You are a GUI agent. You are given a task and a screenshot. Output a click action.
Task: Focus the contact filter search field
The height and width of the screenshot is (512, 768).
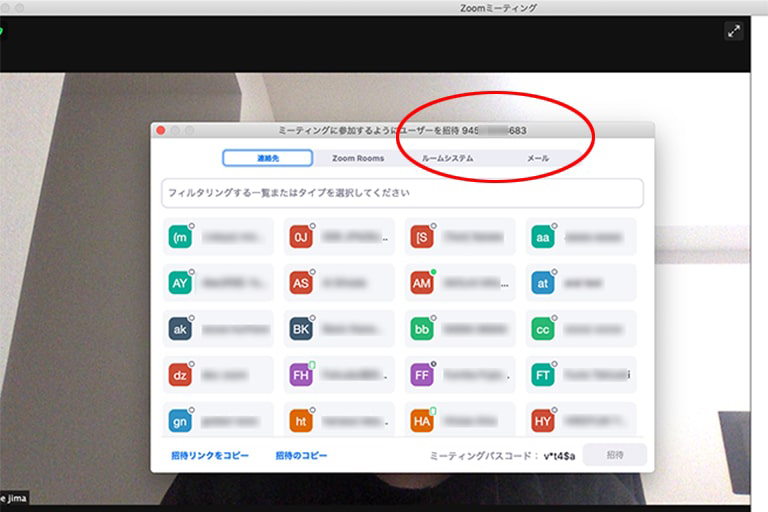403,193
